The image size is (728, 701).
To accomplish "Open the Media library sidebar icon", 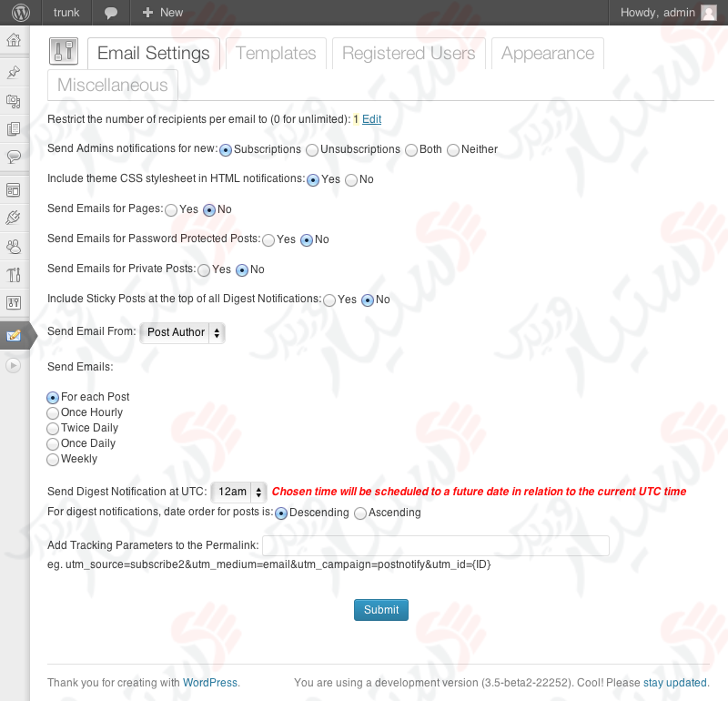I will coord(14,101).
